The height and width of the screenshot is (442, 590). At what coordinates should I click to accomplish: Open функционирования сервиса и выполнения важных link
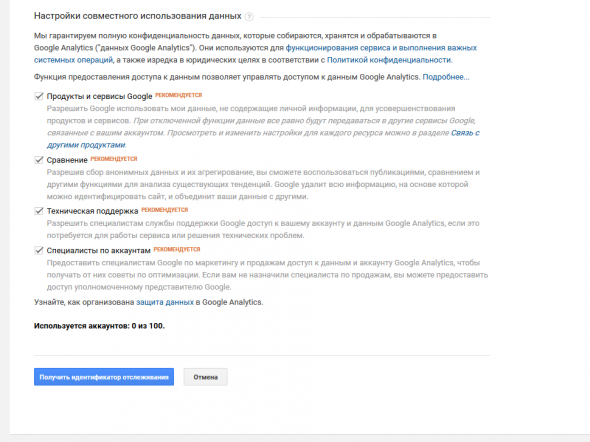pyautogui.click(x=381, y=48)
